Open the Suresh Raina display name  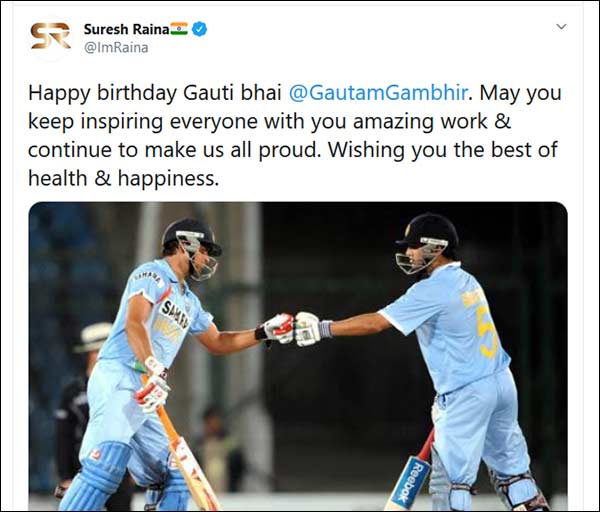126,29
